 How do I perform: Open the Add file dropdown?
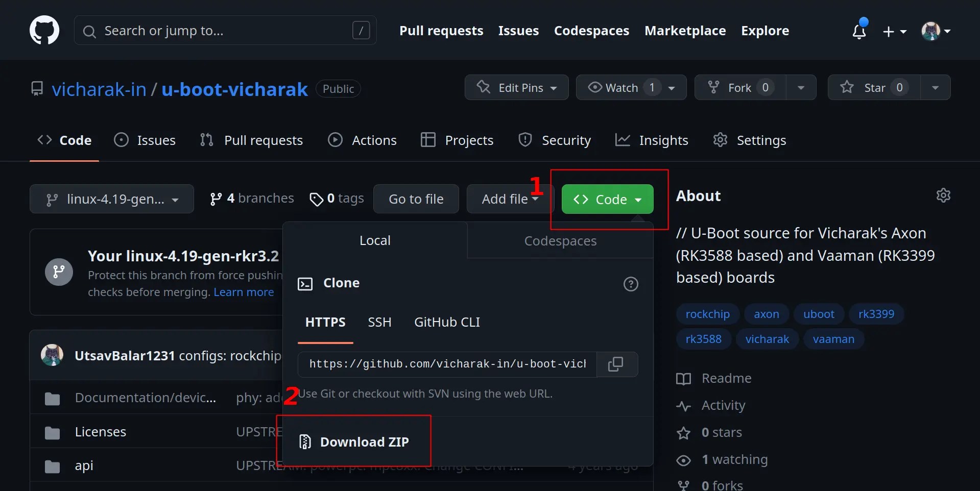click(x=510, y=199)
